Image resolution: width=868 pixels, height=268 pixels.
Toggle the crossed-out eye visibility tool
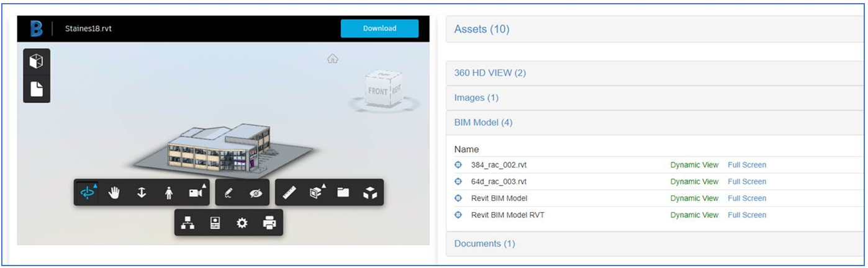(x=255, y=193)
